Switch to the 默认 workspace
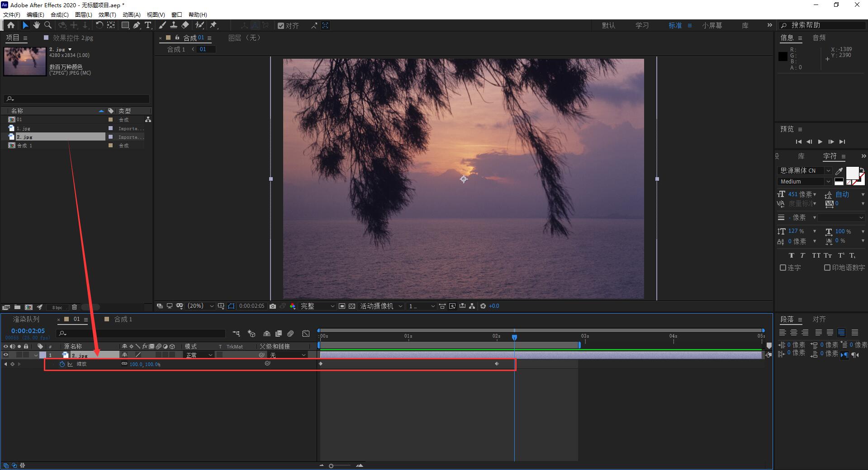Image resolution: width=868 pixels, height=470 pixels. coord(608,25)
